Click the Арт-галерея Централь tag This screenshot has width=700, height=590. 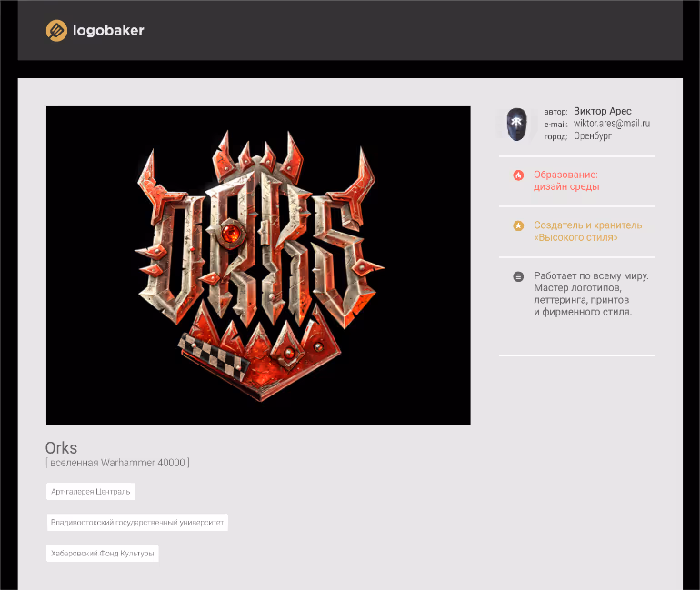click(x=91, y=492)
